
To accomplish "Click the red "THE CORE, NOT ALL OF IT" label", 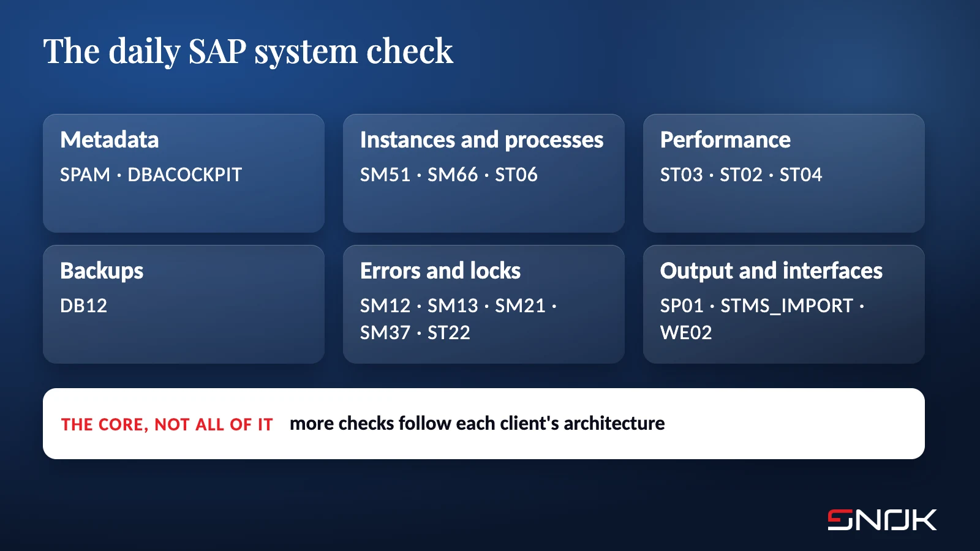I will tap(167, 424).
